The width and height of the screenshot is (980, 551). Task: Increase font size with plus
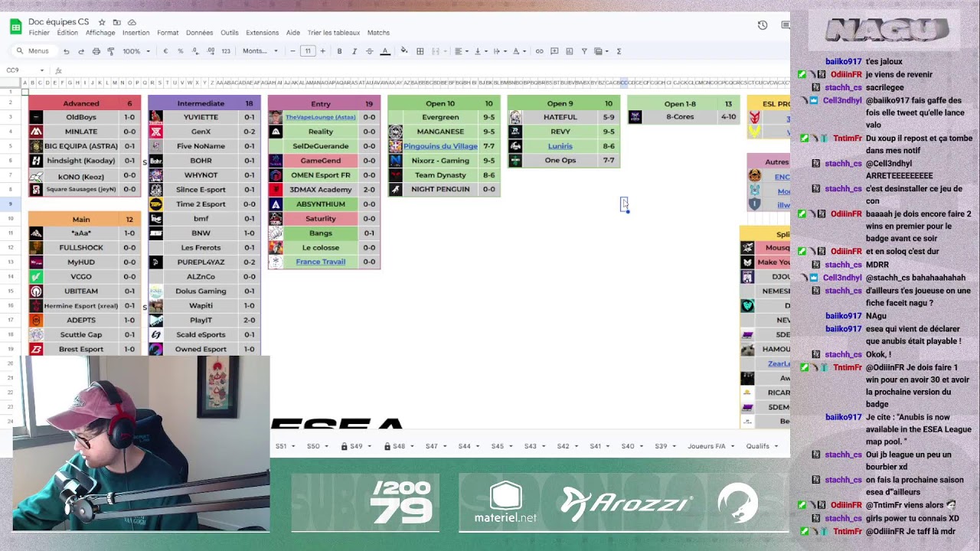click(322, 51)
